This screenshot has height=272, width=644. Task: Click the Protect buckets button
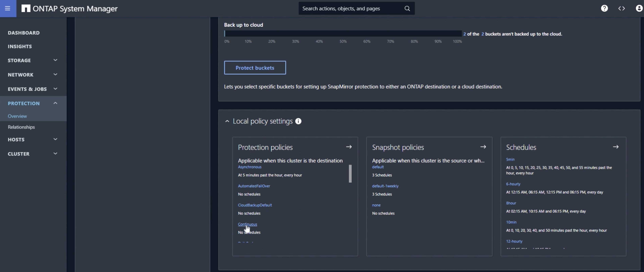255,67
